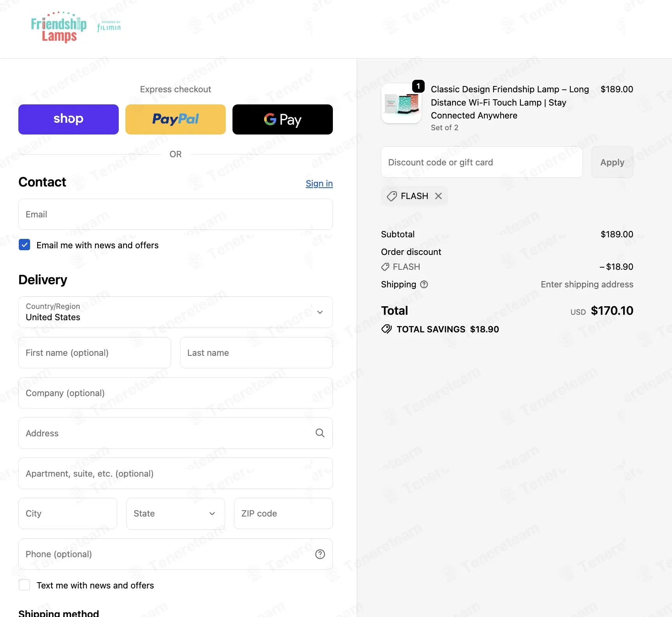Click the Shipping help question icon
672x617 pixels.
pyautogui.click(x=424, y=285)
